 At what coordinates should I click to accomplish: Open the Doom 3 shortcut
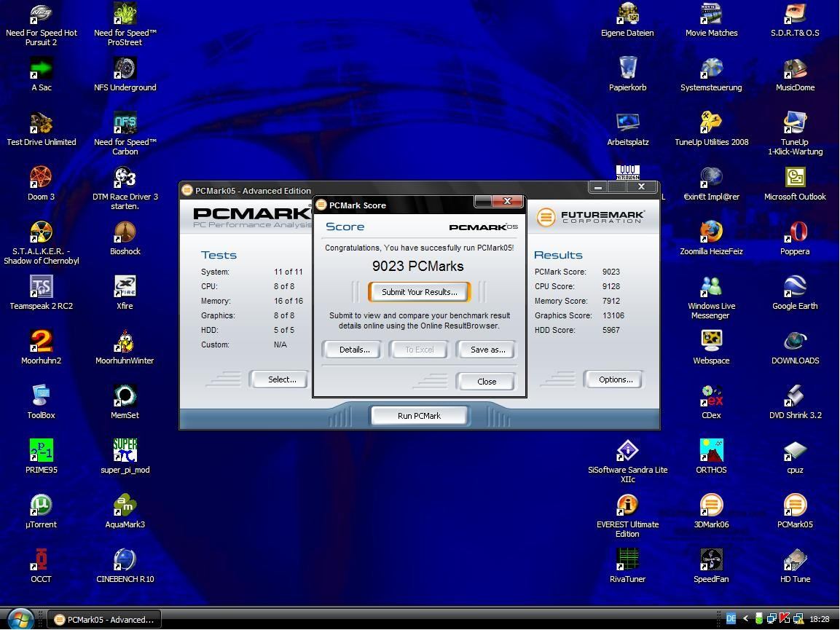click(x=42, y=178)
